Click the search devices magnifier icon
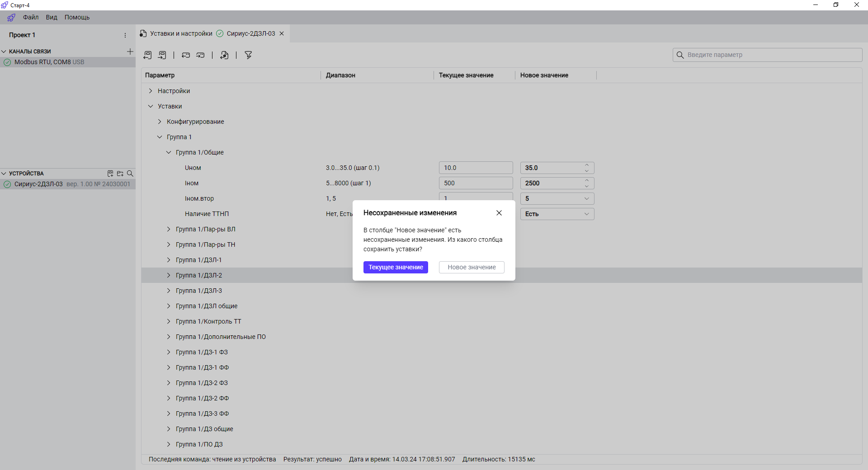Viewport: 868px width, 470px height. pyautogui.click(x=130, y=174)
